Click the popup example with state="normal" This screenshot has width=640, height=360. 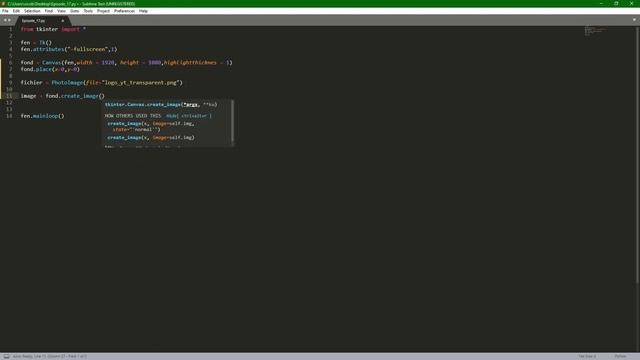tap(151, 127)
